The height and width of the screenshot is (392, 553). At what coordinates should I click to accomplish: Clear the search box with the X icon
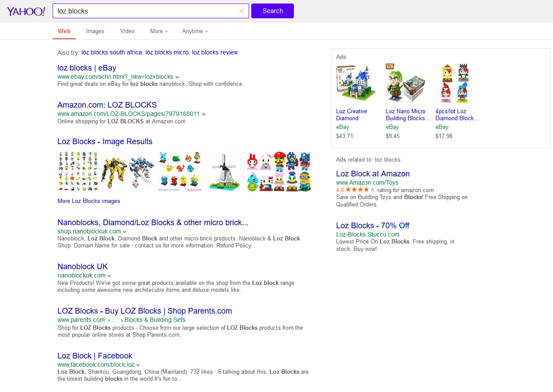coord(242,11)
